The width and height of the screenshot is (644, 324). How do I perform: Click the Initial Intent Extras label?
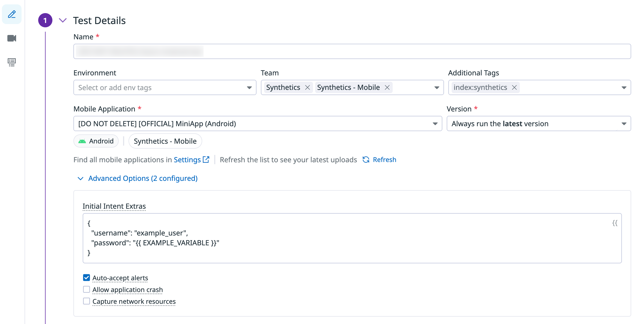point(114,206)
